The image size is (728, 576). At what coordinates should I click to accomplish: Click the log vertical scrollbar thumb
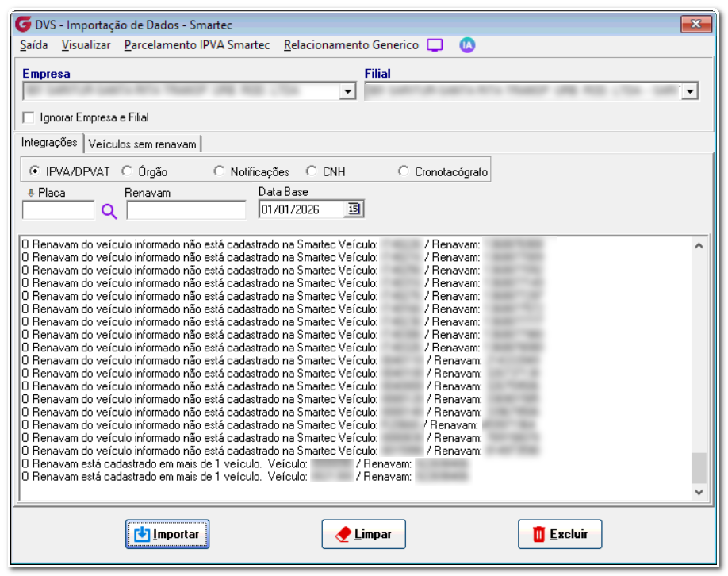(x=699, y=468)
